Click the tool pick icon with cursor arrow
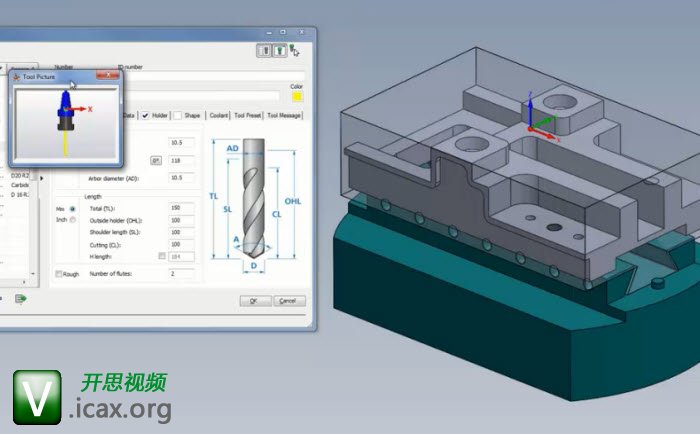 (294, 50)
